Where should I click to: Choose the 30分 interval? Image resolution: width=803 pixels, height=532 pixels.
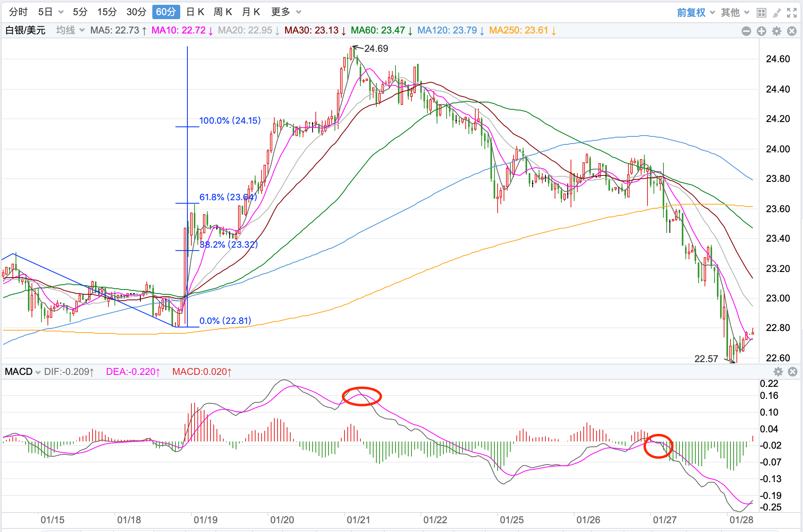[136, 12]
